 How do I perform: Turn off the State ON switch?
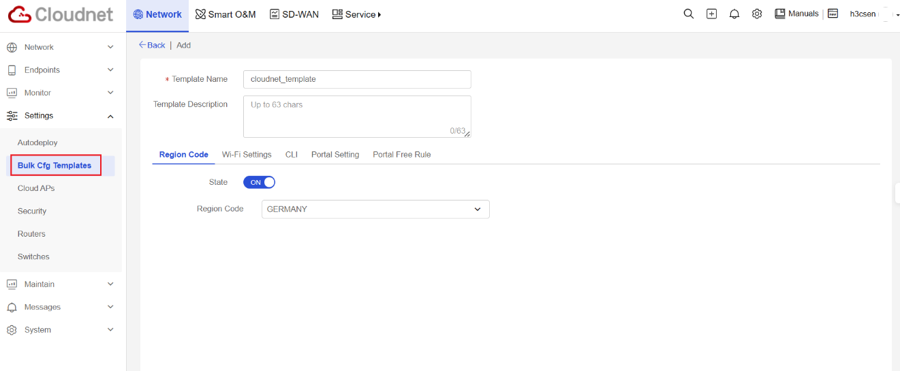(x=259, y=182)
